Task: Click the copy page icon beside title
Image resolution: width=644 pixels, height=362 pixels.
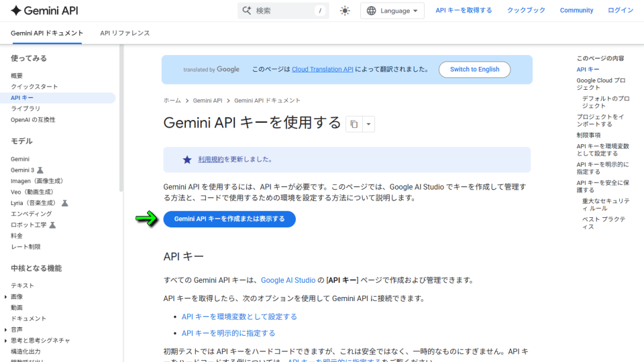Action: click(354, 124)
